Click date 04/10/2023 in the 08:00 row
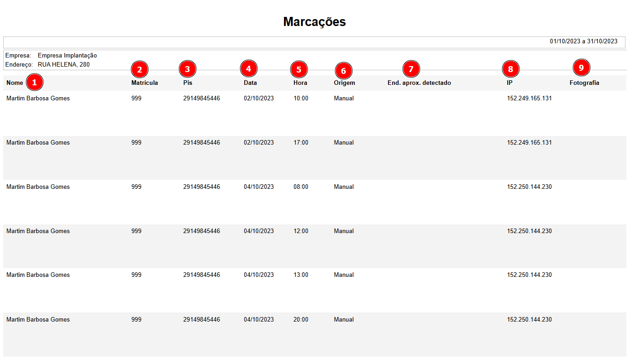The image size is (630, 364). point(259,187)
